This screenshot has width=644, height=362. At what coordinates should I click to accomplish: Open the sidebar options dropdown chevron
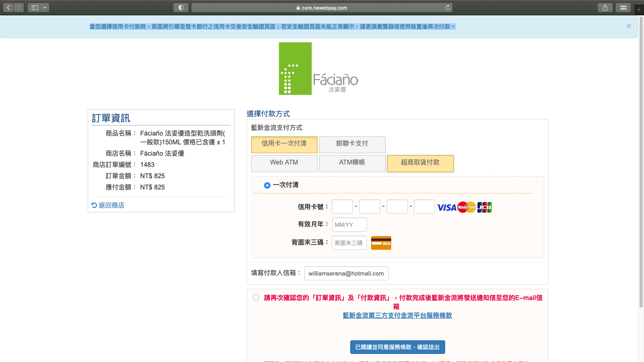click(45, 8)
